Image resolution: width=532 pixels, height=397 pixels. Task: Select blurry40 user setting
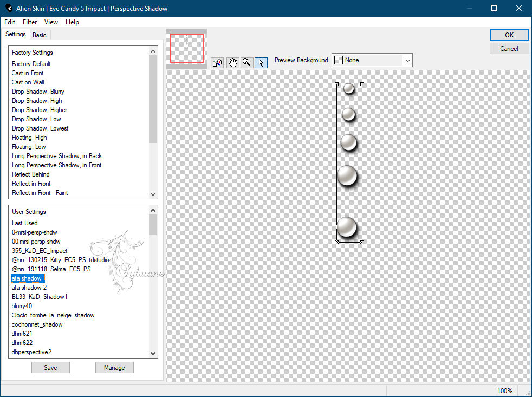pyautogui.click(x=22, y=305)
